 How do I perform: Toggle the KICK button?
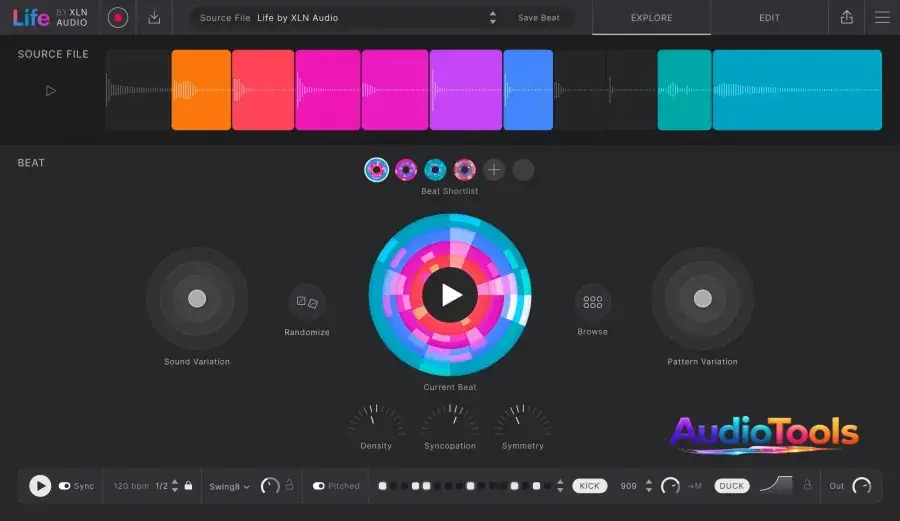tap(589, 486)
